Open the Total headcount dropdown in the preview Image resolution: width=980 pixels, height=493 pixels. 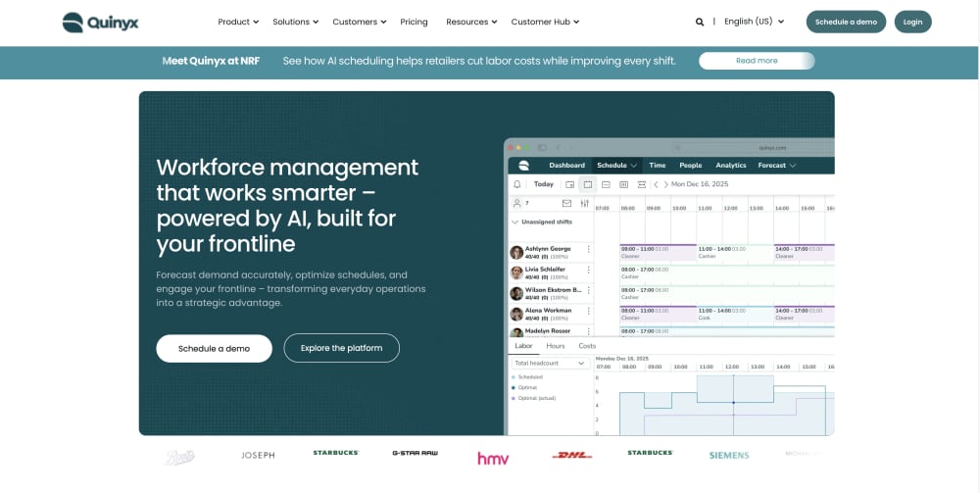tap(551, 363)
